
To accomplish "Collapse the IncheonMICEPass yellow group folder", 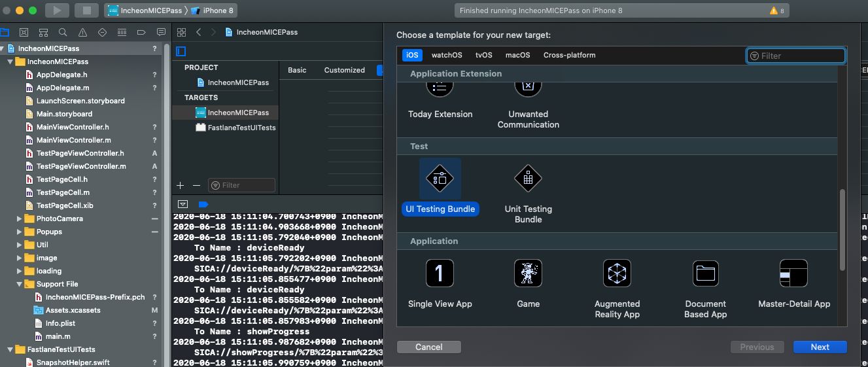I will [10, 61].
